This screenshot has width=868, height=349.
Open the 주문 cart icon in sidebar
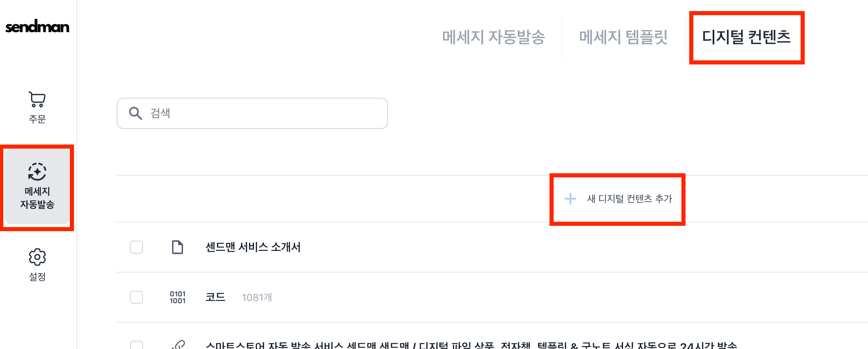(37, 99)
